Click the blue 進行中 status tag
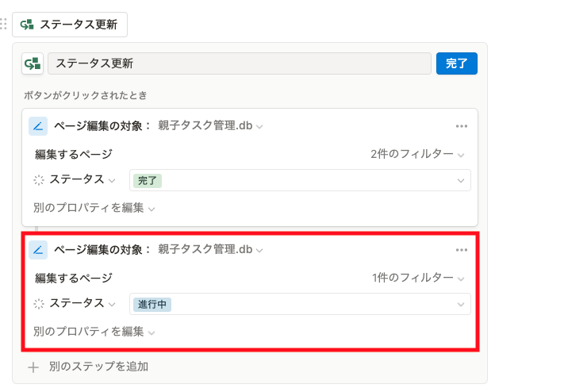The width and height of the screenshot is (568, 392). [152, 305]
